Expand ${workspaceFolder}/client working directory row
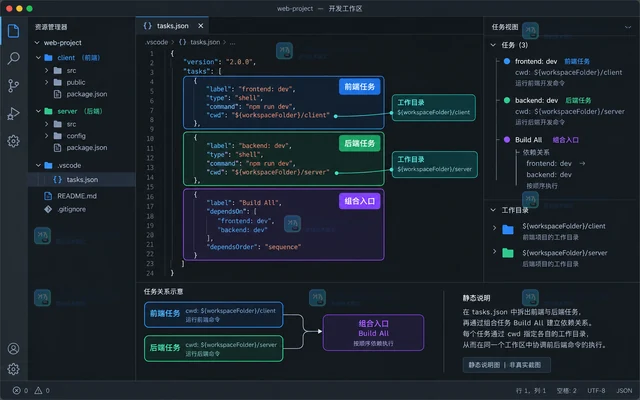The width and height of the screenshot is (640, 400). point(494,228)
